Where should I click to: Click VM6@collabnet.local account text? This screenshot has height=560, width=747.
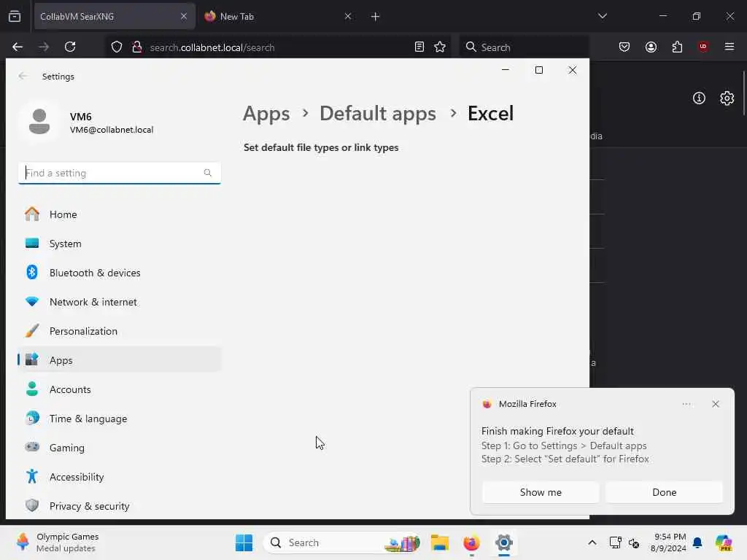click(112, 130)
